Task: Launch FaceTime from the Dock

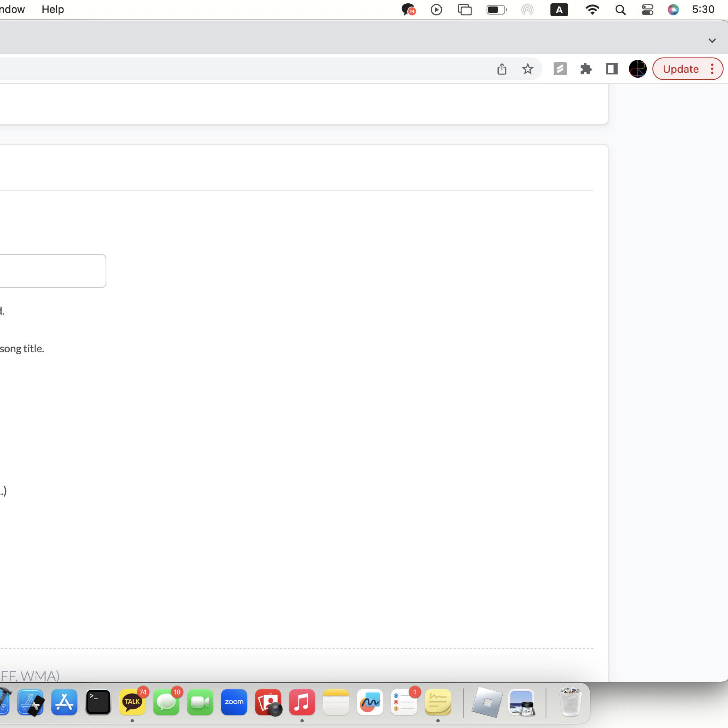Action: 200,702
